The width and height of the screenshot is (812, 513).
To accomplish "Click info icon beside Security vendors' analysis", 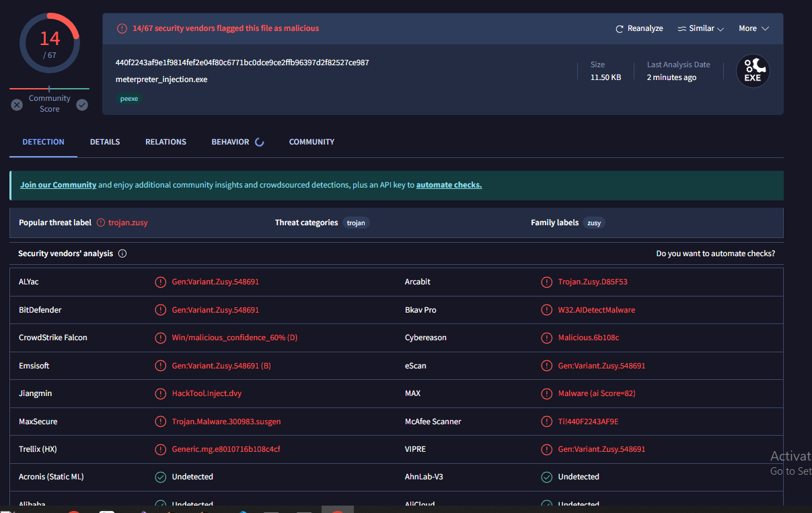I will click(x=122, y=253).
